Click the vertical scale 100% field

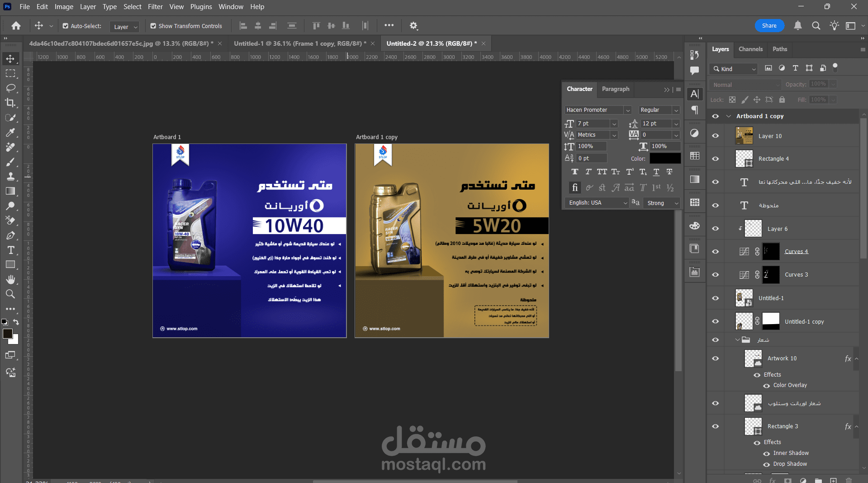591,147
